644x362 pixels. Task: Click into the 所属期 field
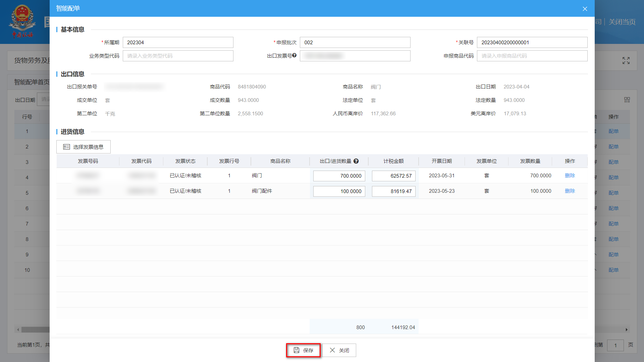[178, 43]
